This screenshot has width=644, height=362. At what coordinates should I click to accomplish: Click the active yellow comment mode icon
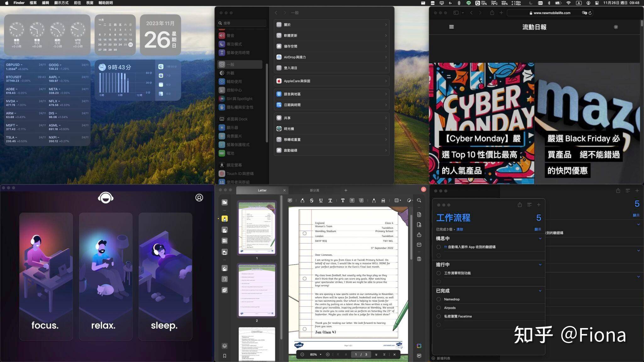click(225, 219)
